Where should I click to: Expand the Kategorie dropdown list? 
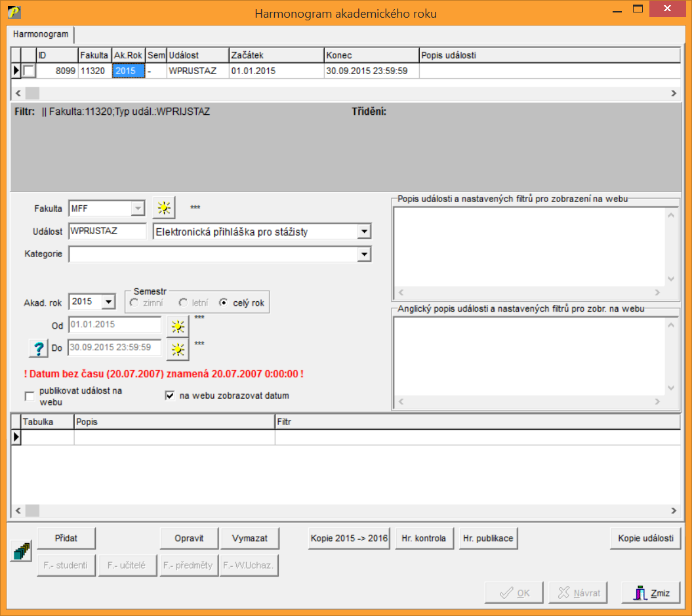click(x=364, y=254)
